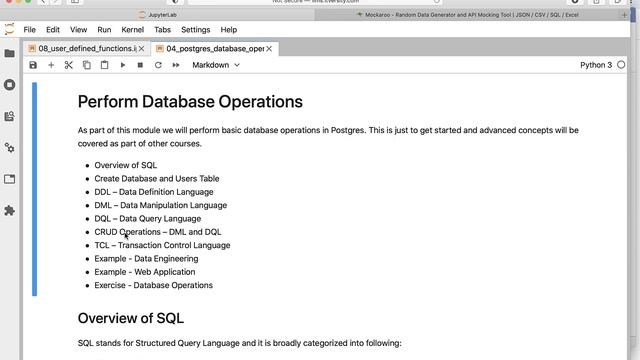Screen dimensions: 640x360
Task: Click 'Create Database and Users Table' bullet
Action: pyautogui.click(x=157, y=179)
